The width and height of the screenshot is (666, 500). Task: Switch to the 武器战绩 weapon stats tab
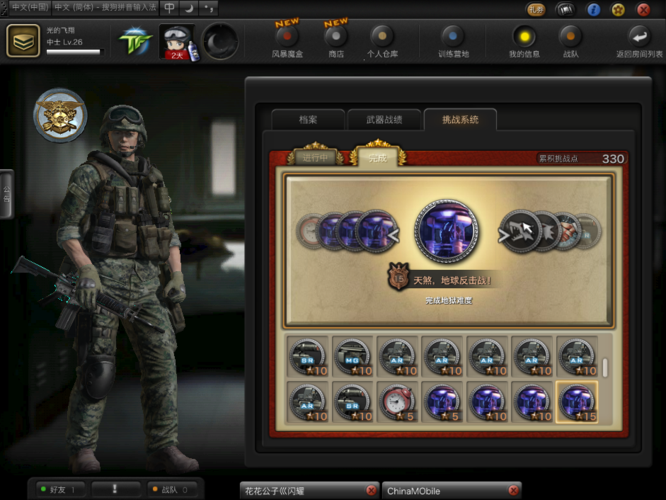384,120
